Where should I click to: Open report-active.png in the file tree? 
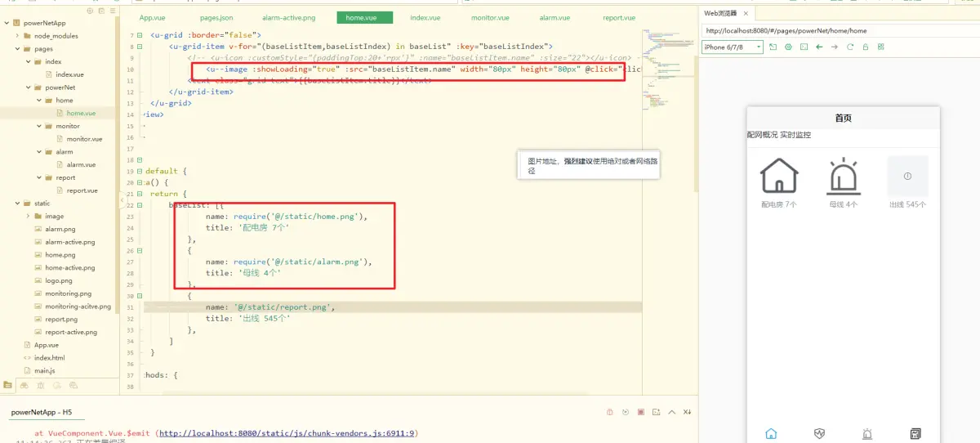[x=70, y=332]
